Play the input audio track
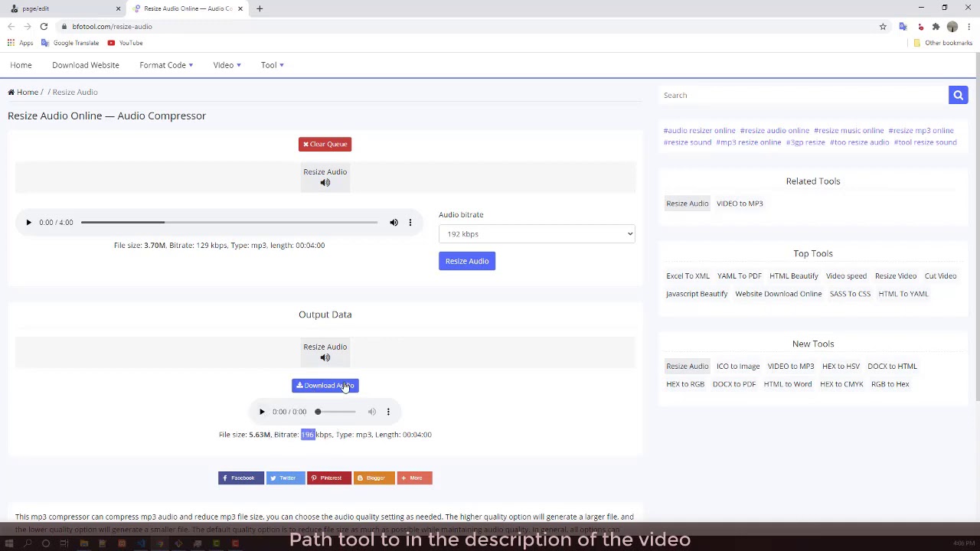Image resolution: width=980 pixels, height=551 pixels. (28, 223)
